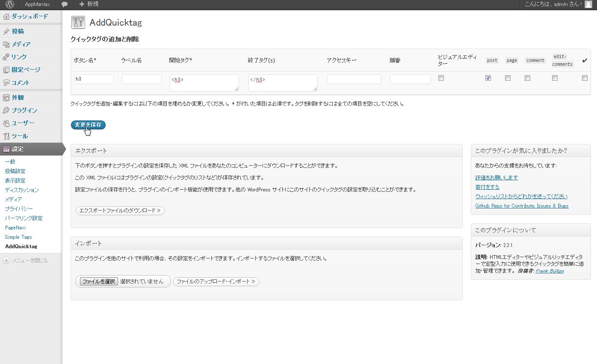Screen dimensions: 597x364
Task: Open 表示設定 submenu
Action: [x=15, y=180]
